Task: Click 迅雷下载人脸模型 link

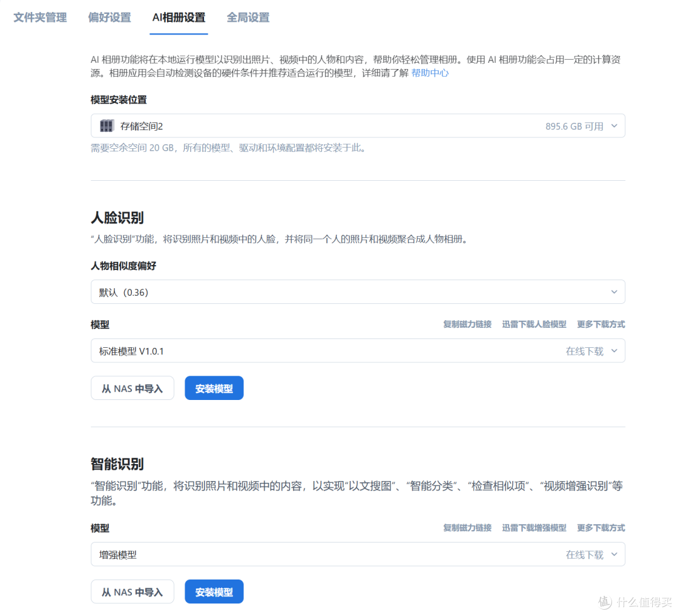Action: [x=534, y=325]
